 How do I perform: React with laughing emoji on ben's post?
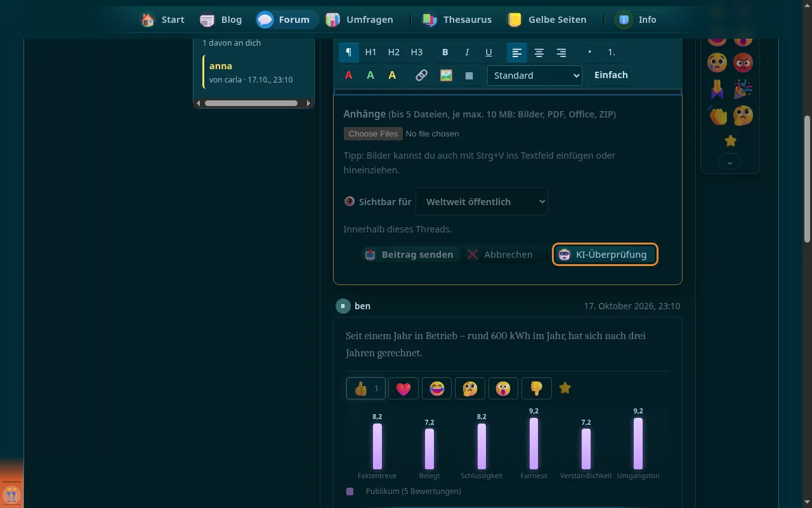(x=436, y=389)
